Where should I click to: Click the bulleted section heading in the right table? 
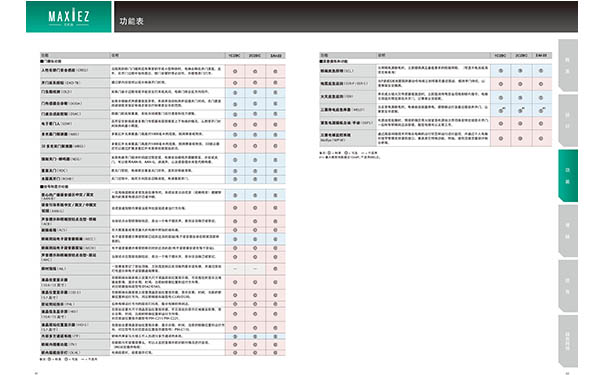333,61
